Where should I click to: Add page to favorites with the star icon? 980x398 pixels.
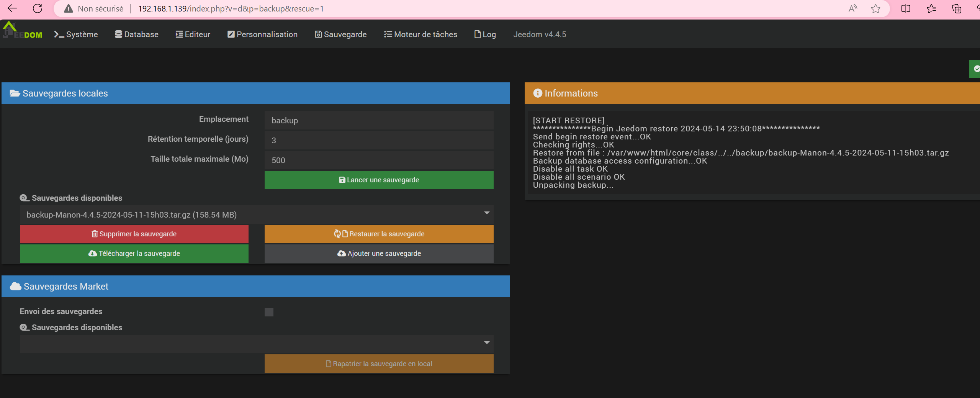[875, 9]
